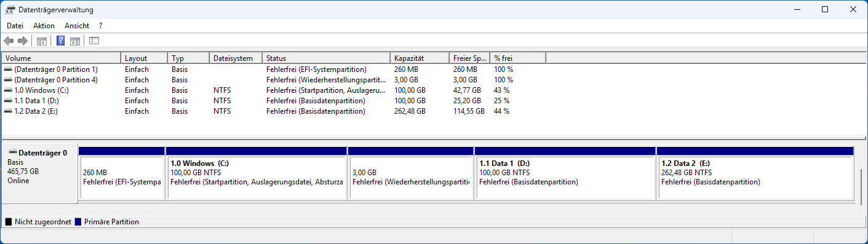Click the blue Primäre Partition legend swatch
This screenshot has width=868, height=244.
pos(78,222)
